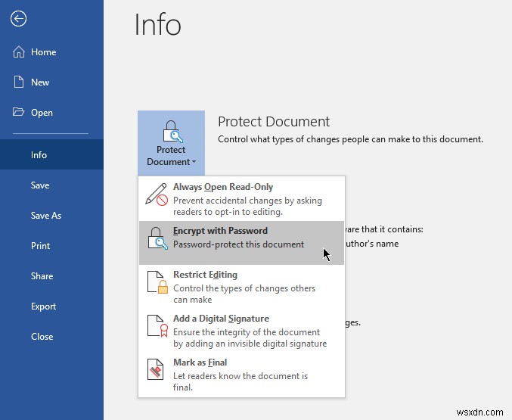
Task: Select Add a Digital Signature option
Action: pyautogui.click(x=242, y=331)
